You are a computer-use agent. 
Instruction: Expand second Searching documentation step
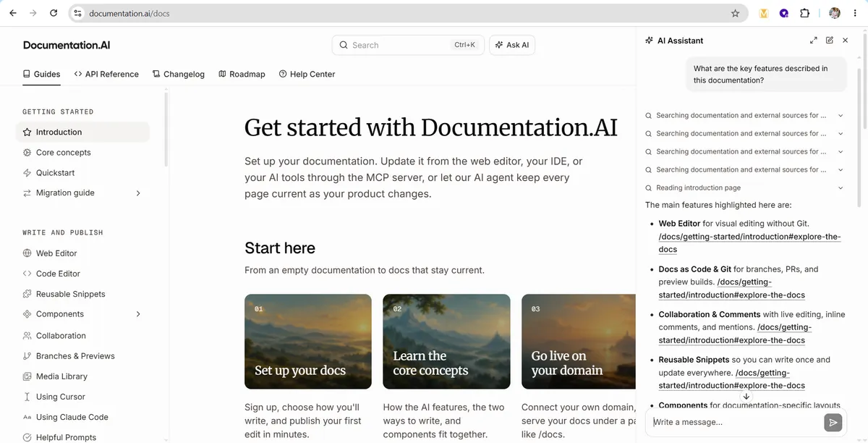click(841, 133)
